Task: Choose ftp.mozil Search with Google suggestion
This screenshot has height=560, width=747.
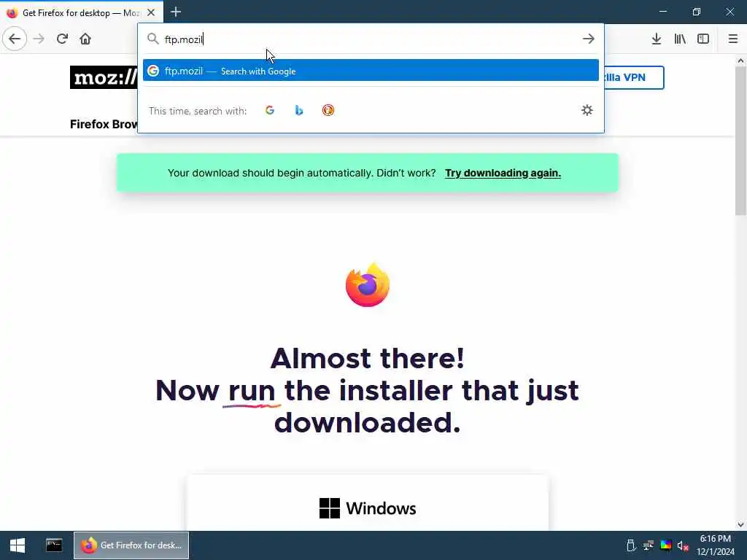Action: (x=371, y=71)
